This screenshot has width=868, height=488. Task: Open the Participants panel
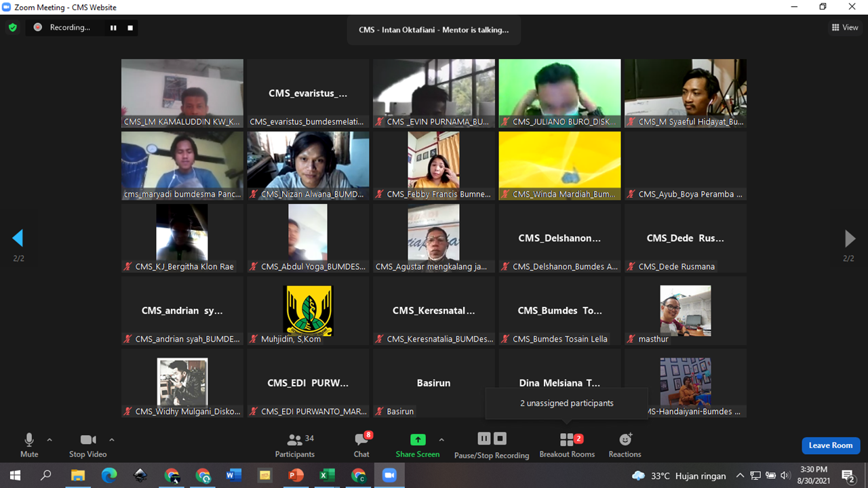295,445
